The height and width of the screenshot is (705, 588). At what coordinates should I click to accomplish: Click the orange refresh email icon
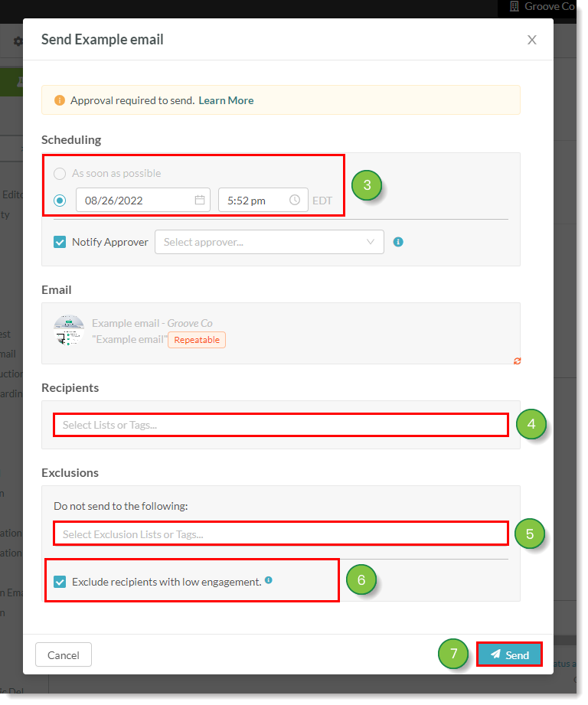click(518, 361)
